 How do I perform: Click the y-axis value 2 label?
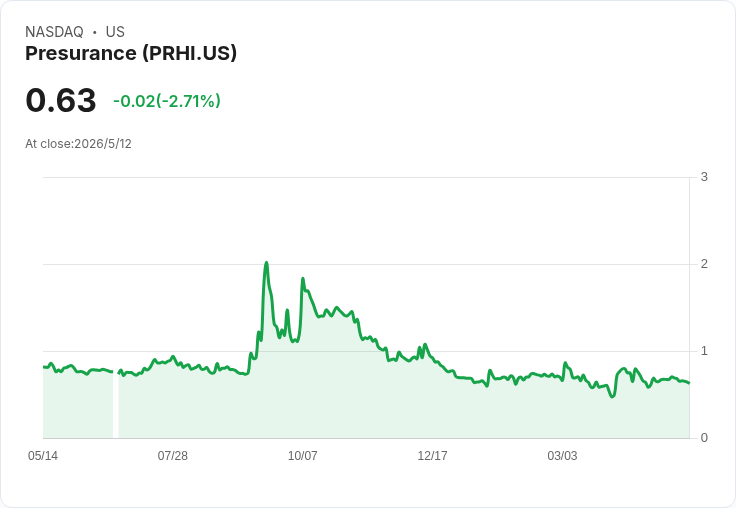click(x=704, y=264)
